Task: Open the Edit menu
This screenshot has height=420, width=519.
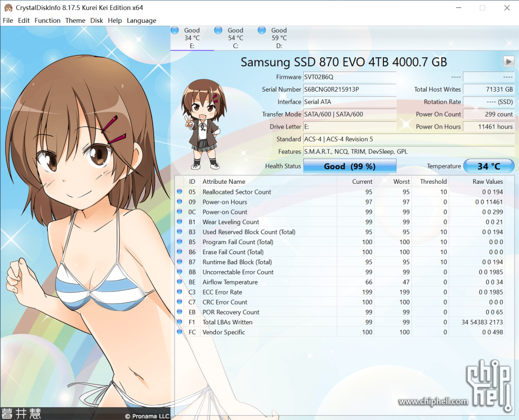Action: point(23,21)
